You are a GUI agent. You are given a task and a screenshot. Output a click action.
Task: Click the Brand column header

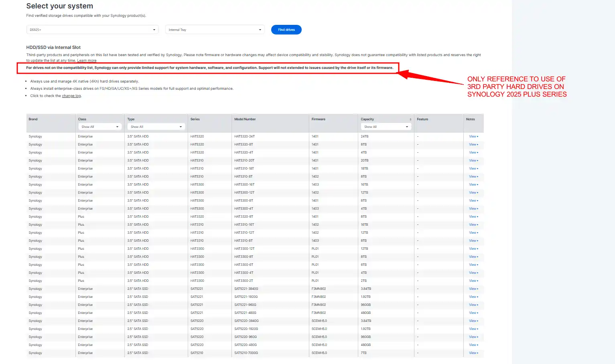coord(33,119)
